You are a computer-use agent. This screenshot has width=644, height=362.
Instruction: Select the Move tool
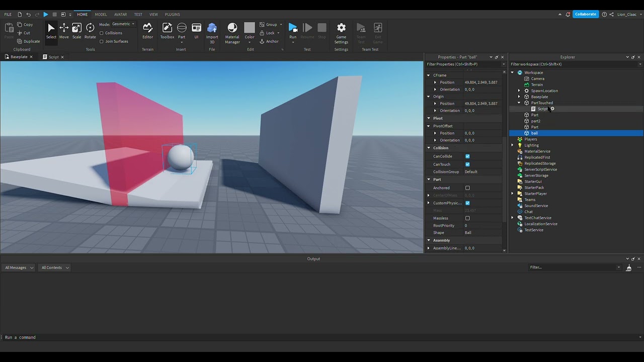[x=64, y=30]
